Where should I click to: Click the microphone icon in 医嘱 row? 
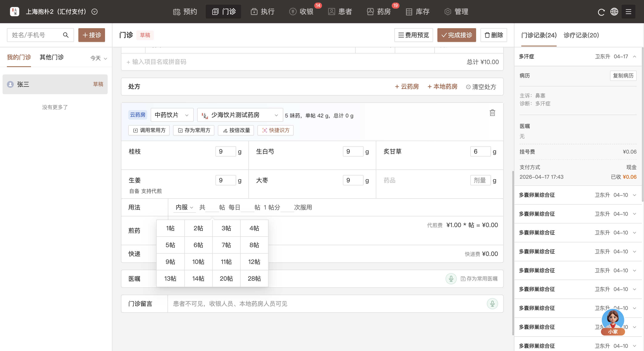tap(451, 279)
